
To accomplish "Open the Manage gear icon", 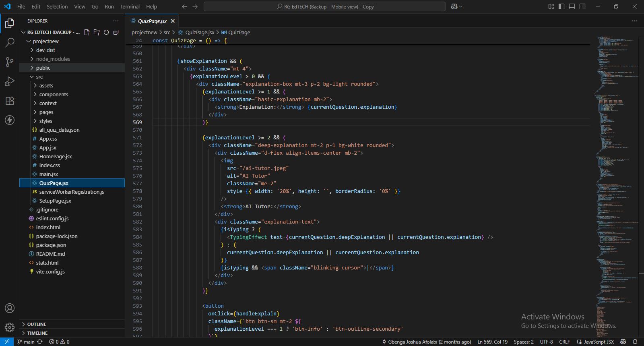I will coord(10,327).
